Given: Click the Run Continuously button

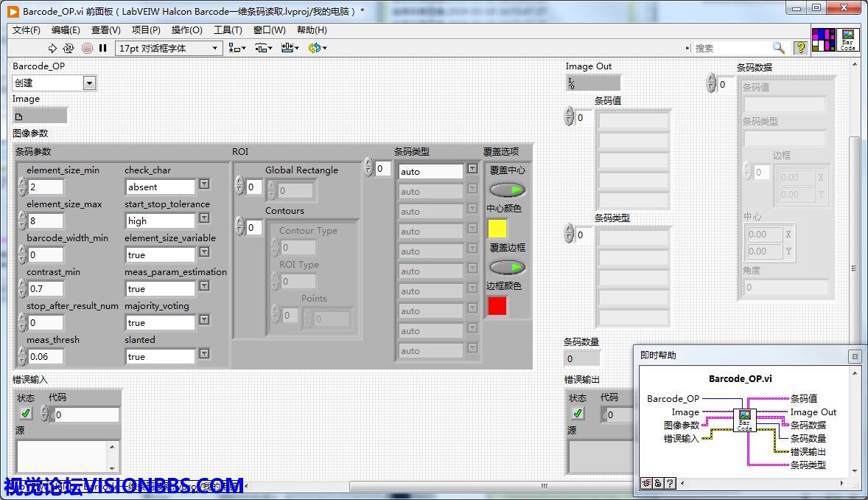Looking at the screenshot, I should pyautogui.click(x=69, y=48).
